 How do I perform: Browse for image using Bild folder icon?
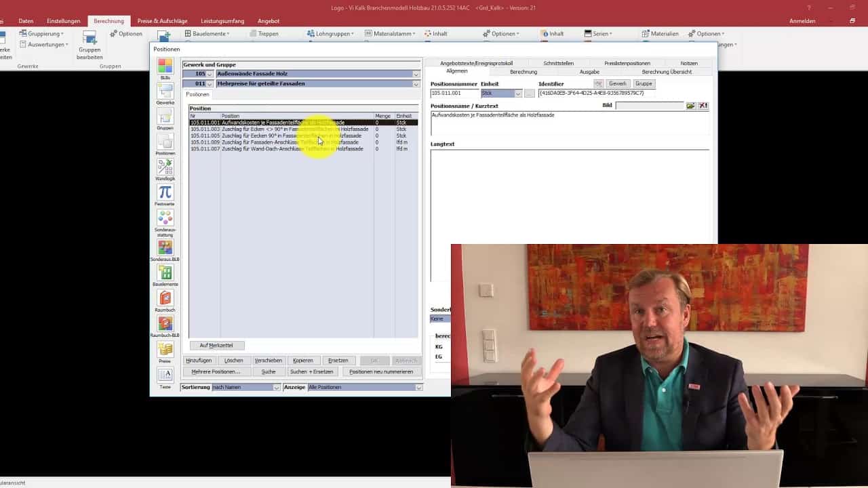690,106
